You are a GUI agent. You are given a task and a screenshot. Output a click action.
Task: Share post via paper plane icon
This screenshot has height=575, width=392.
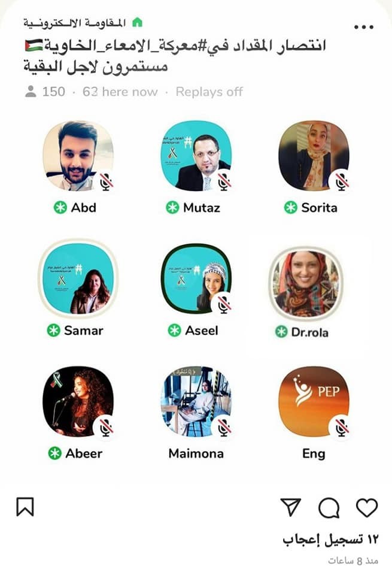coord(290,507)
